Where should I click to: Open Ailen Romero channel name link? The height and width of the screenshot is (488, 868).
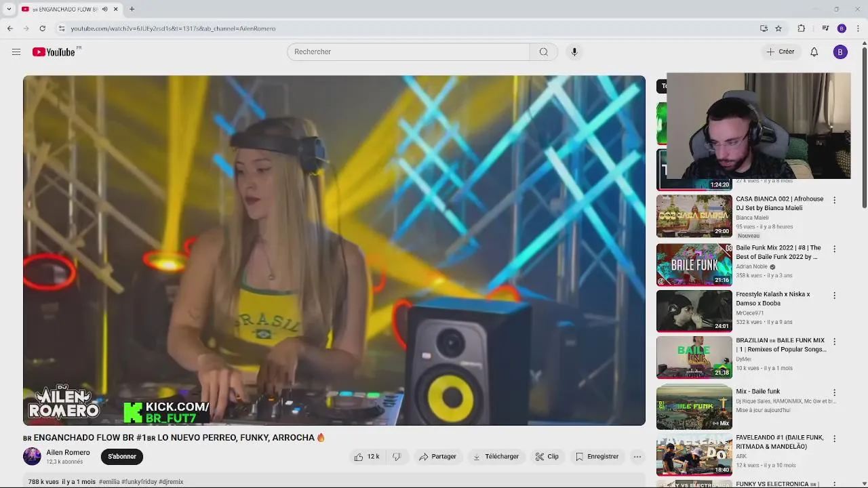point(68,453)
